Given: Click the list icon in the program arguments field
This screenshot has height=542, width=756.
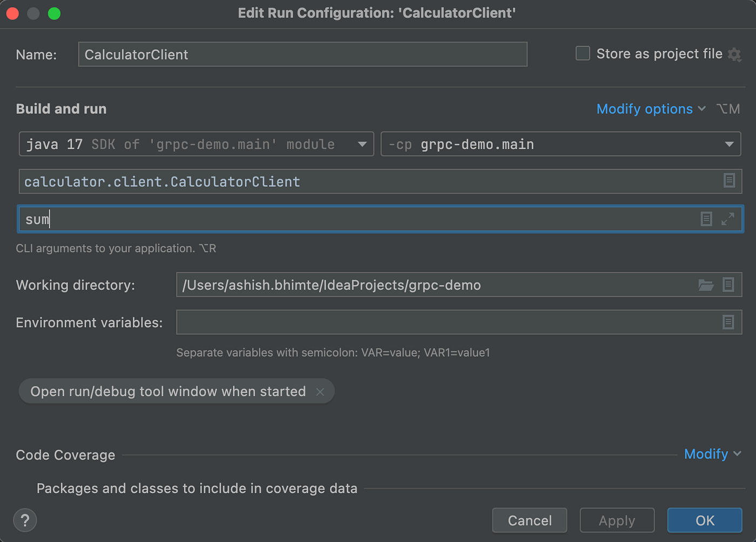Looking at the screenshot, I should [706, 219].
